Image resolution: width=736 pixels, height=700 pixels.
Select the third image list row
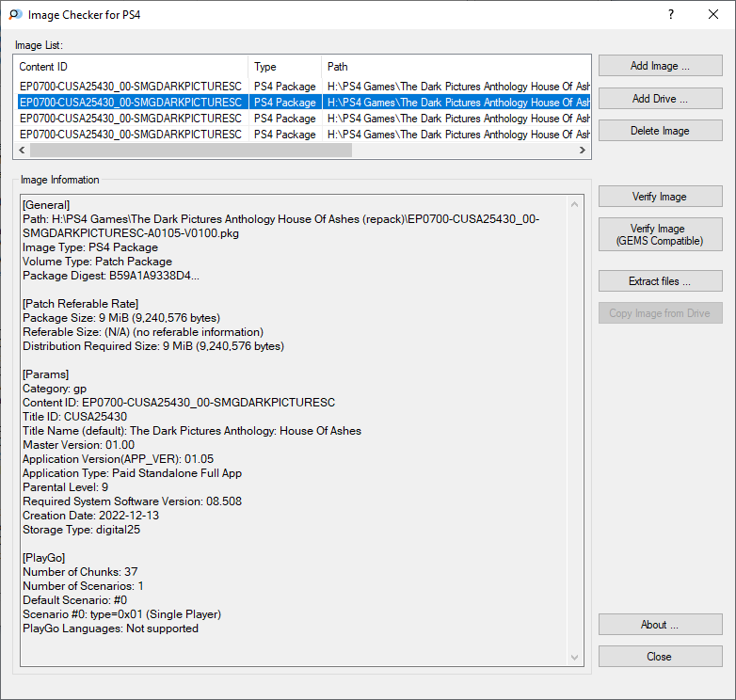tap(303, 119)
